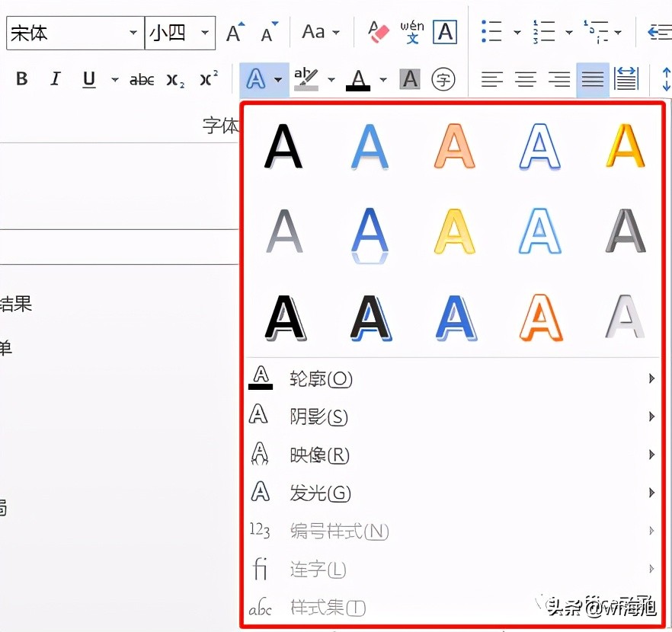Toggle italic formatting with the I button
672x632 pixels.
55,79
